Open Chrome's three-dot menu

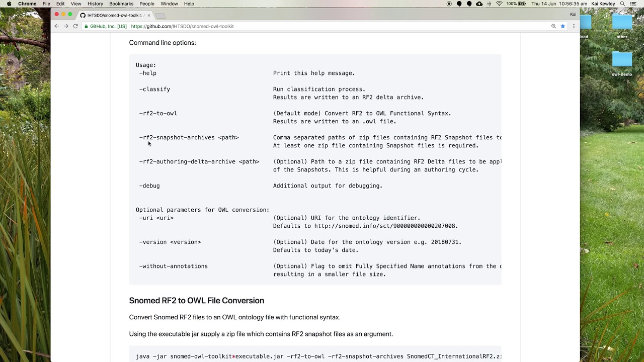click(574, 26)
